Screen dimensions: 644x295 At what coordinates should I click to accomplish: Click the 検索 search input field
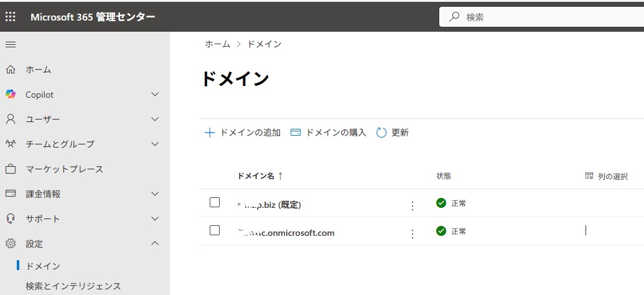point(542,17)
